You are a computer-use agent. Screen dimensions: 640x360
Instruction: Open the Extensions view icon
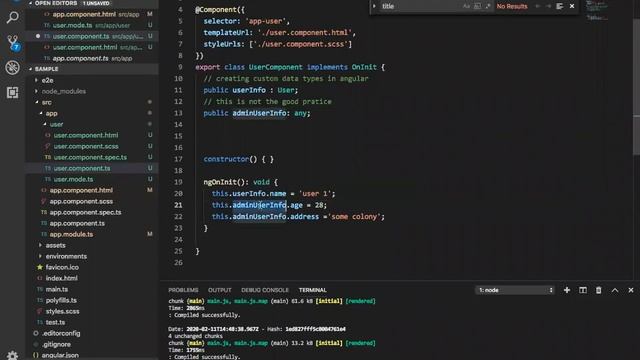pyautogui.click(x=13, y=93)
